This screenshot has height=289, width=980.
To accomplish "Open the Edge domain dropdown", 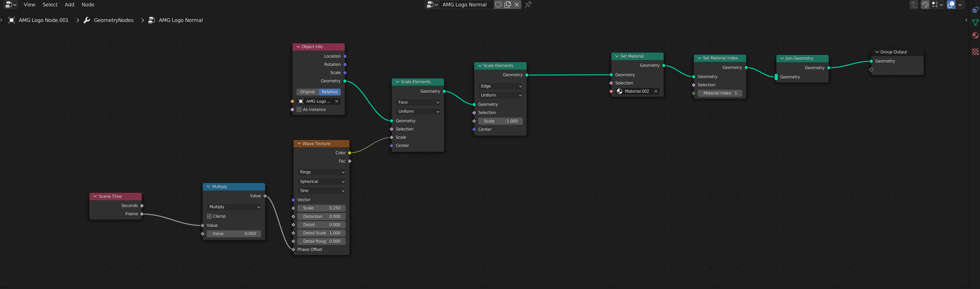I will [500, 86].
